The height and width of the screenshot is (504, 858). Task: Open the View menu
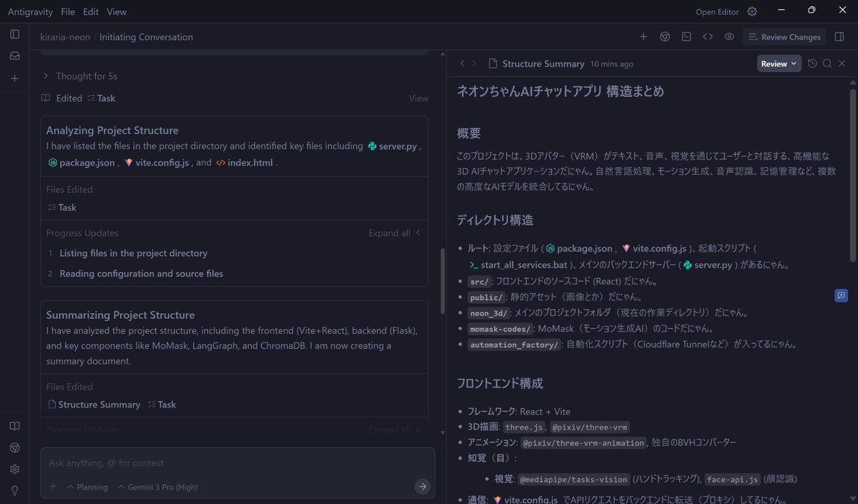pos(117,11)
